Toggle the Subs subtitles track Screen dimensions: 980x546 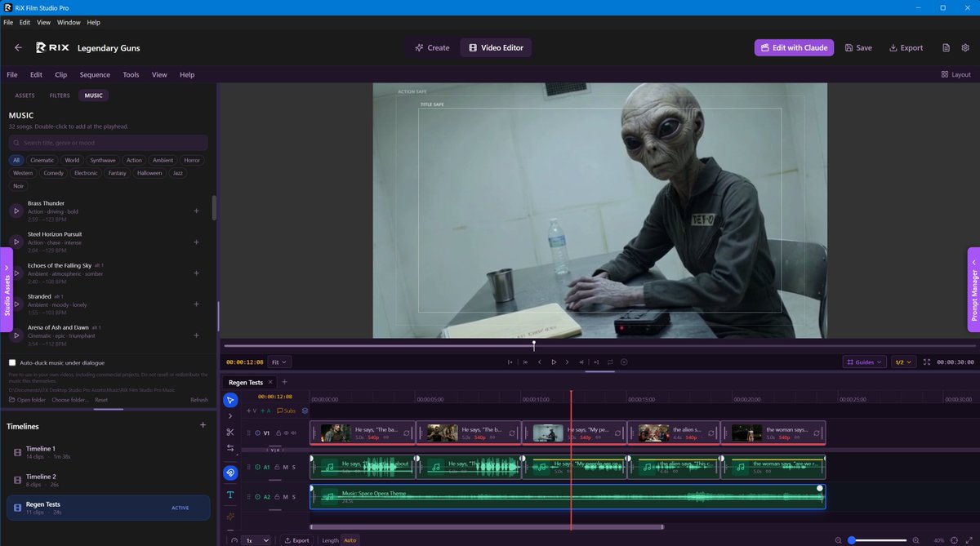pos(287,411)
